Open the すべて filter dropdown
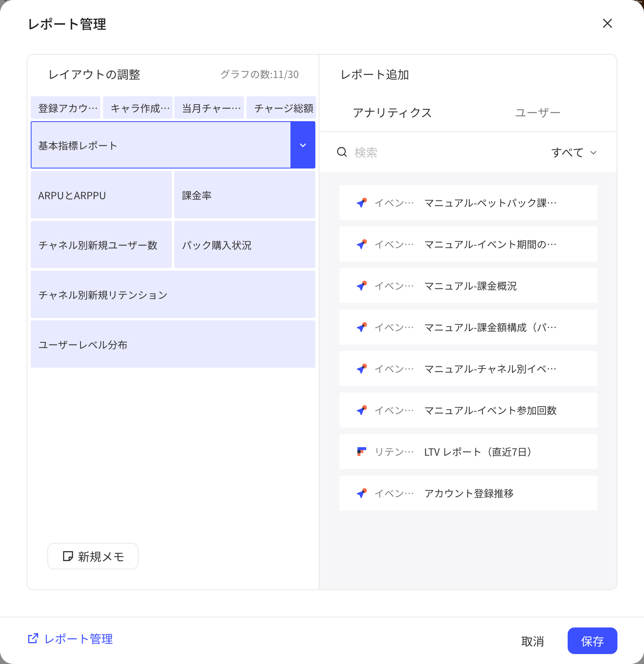Image resolution: width=644 pixels, height=664 pixels. coord(574,152)
